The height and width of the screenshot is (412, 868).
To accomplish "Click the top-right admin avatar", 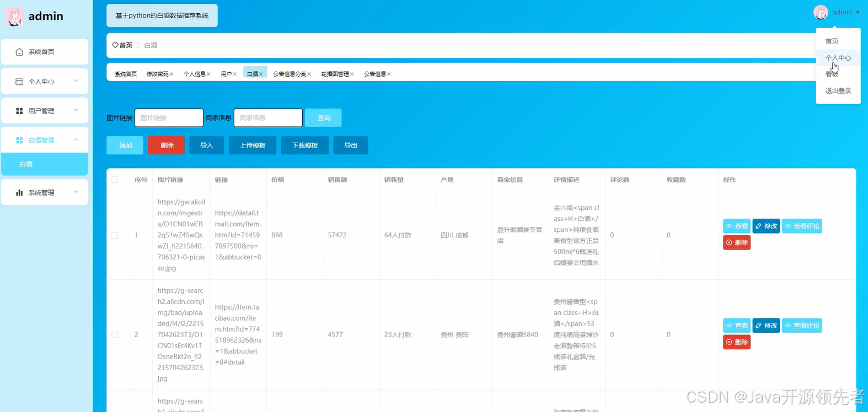I will coord(821,12).
